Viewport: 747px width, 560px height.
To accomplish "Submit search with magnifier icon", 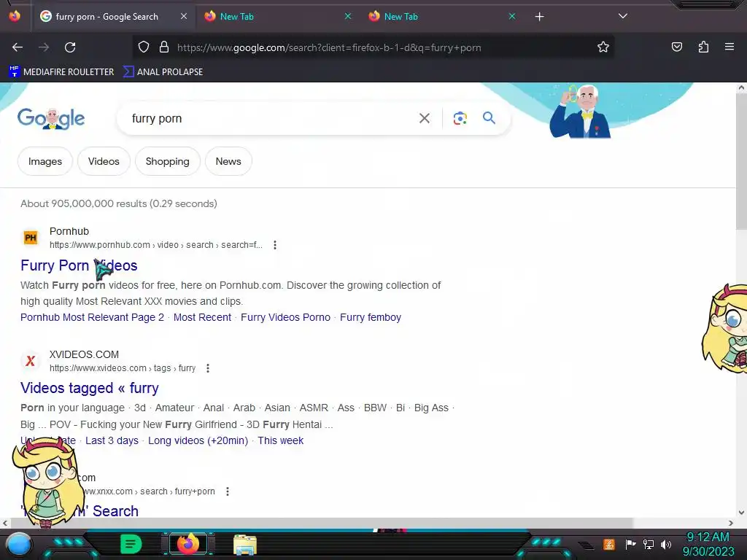I will click(489, 118).
